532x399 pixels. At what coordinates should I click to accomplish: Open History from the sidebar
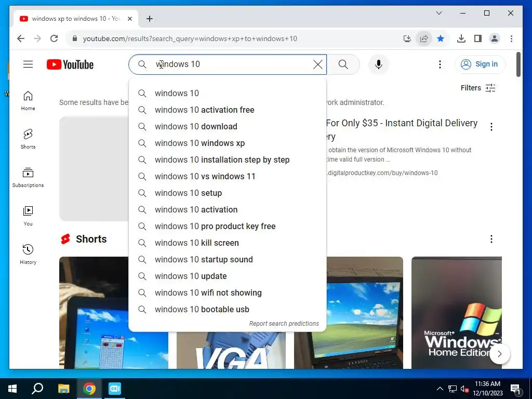(x=28, y=254)
